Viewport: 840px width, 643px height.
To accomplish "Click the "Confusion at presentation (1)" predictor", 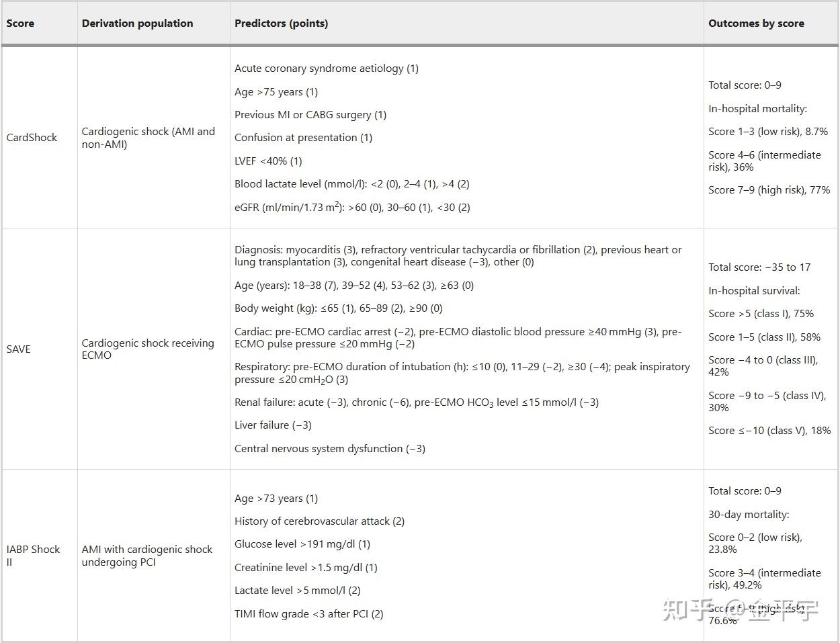I will coord(303,138).
